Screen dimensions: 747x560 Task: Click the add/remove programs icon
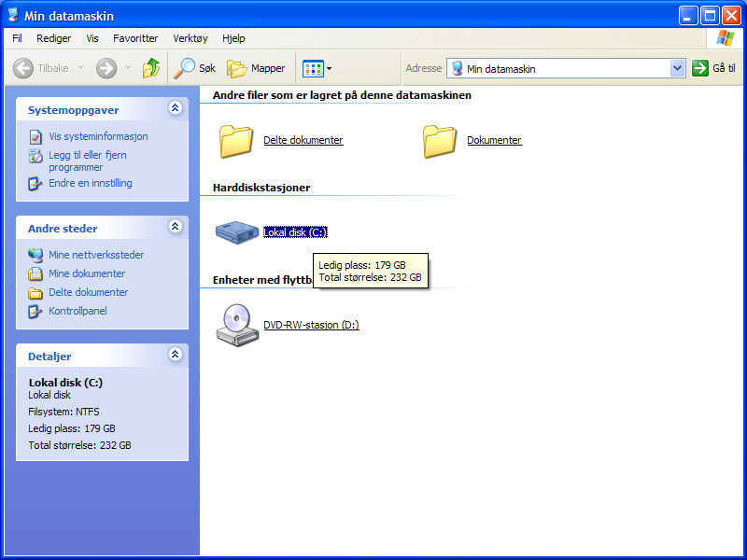point(35,155)
